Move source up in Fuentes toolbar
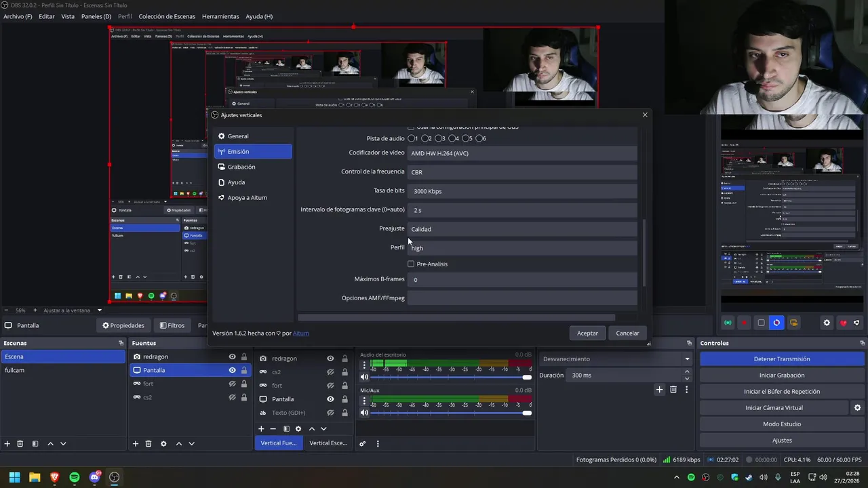Screen dimensions: 868x488 point(179,443)
